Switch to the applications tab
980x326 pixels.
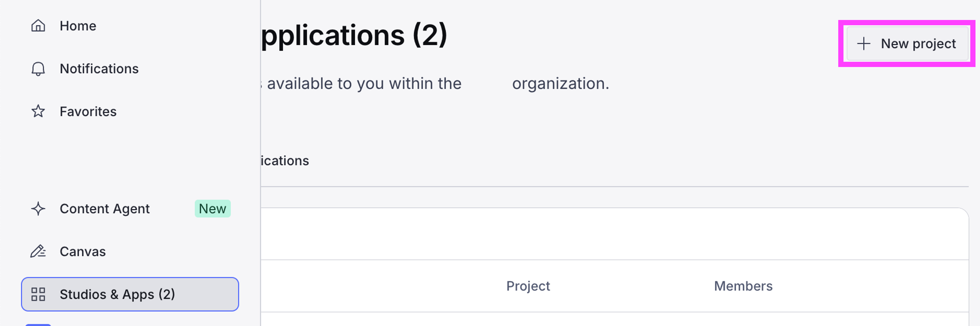pos(285,161)
